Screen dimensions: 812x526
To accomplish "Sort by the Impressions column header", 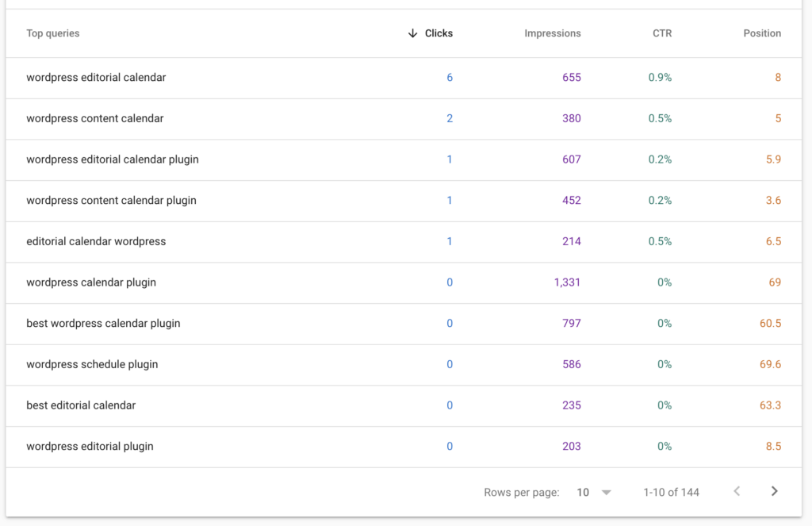I will pyautogui.click(x=553, y=33).
